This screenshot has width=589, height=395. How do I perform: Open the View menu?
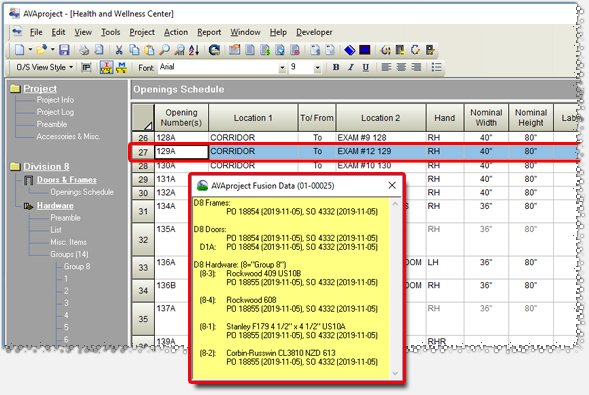83,32
